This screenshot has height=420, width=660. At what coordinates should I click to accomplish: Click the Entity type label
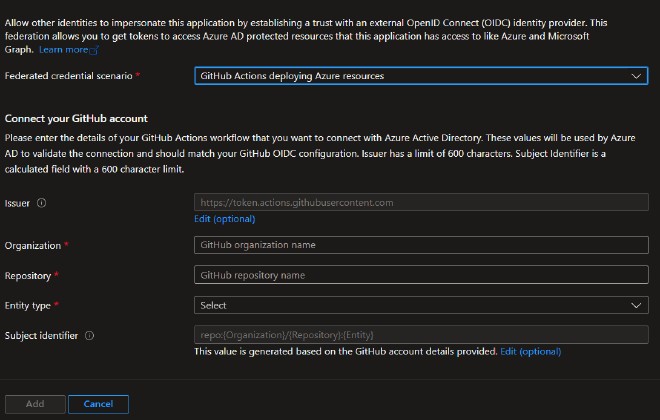click(28, 306)
